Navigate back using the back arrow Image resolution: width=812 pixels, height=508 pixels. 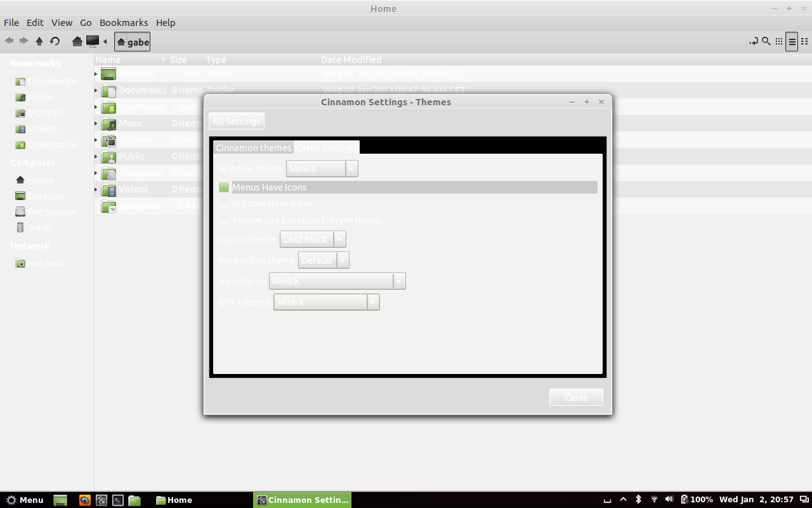(x=9, y=41)
